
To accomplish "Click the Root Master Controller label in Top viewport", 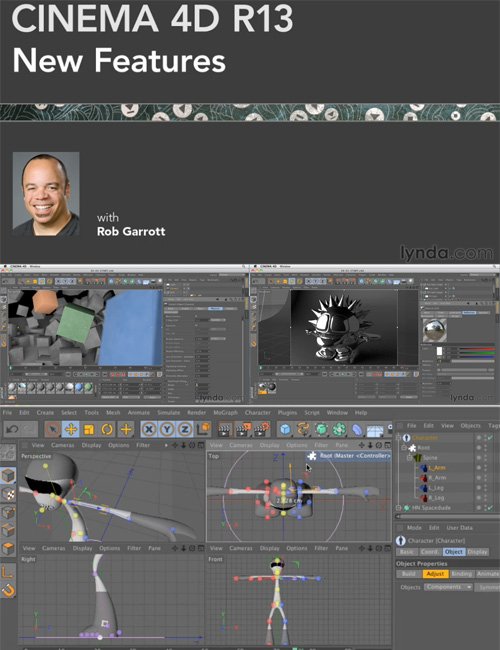I will [355, 456].
